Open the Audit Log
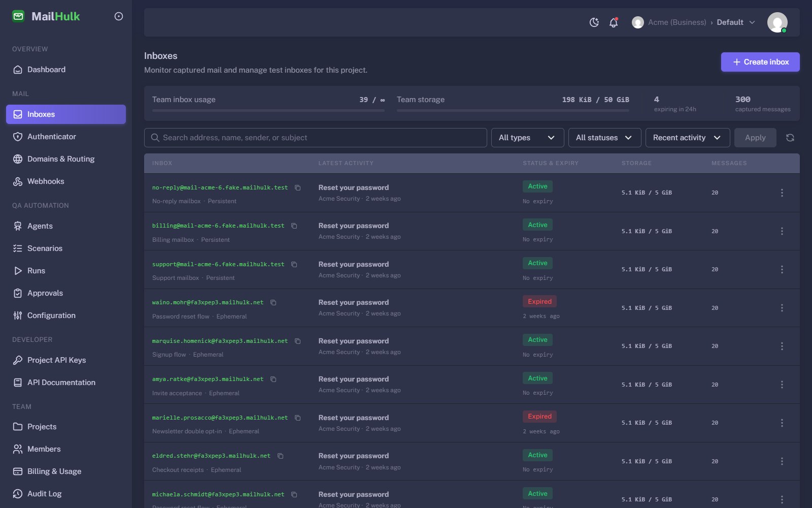Viewport: 812px width, 508px height. point(66,494)
